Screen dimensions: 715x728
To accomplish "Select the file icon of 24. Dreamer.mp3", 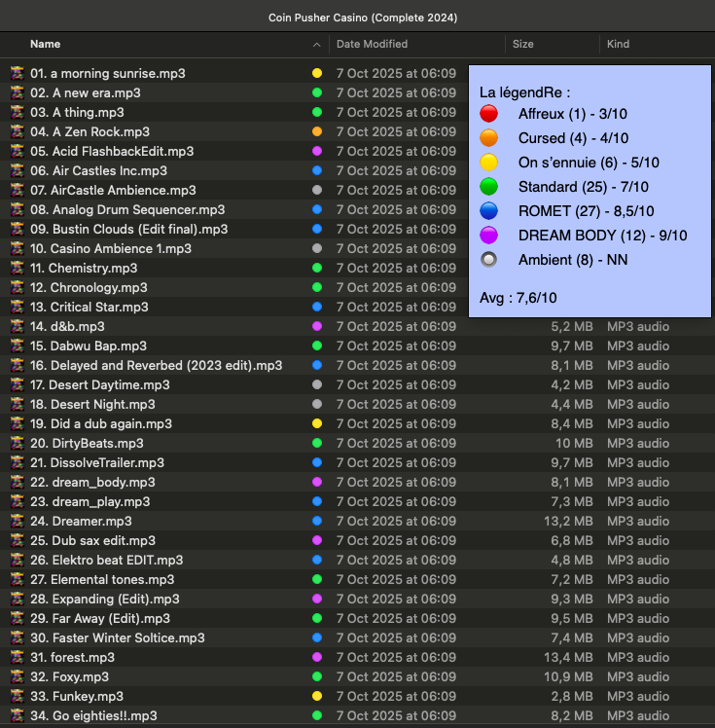I will pos(18,522).
